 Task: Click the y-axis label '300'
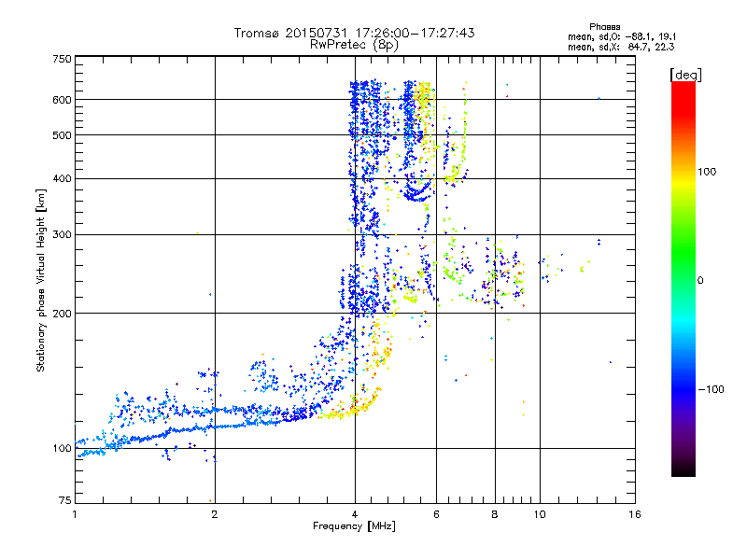point(62,235)
